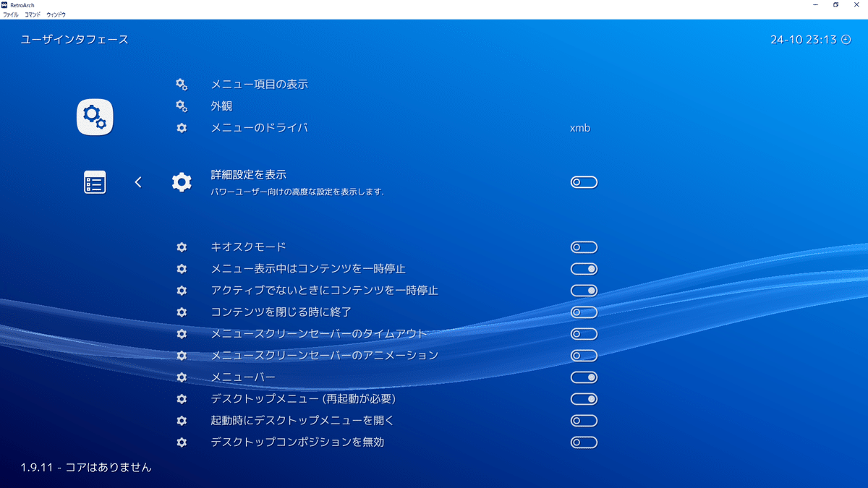Minimize the RetroArch window
The image size is (868, 488).
pos(814,4)
